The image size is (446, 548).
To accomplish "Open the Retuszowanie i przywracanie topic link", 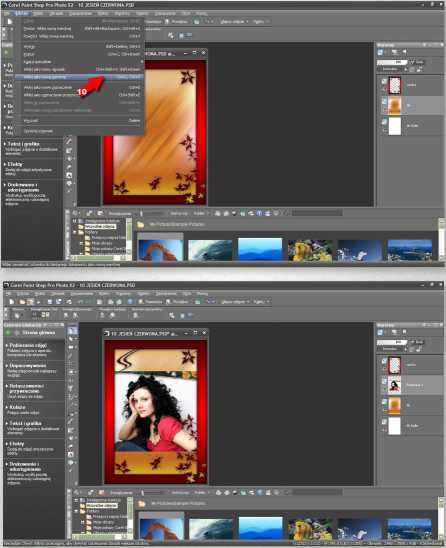I will pyautogui.click(x=27, y=389).
